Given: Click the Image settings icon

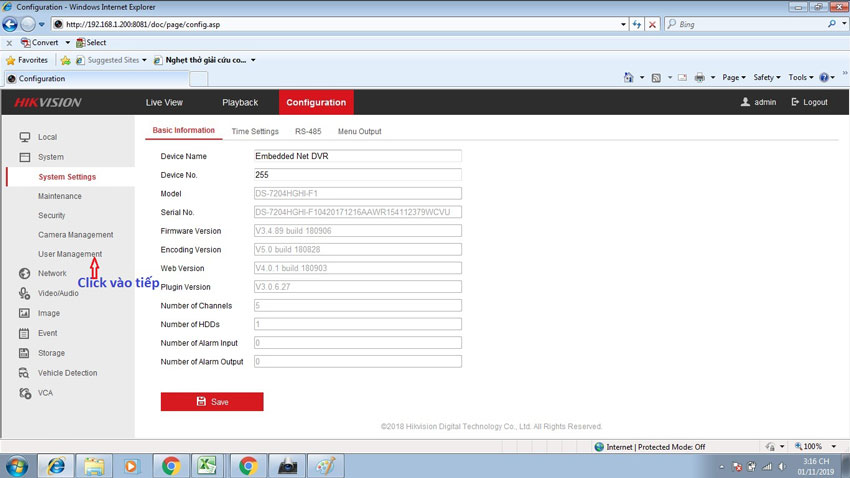Looking at the screenshot, I should [x=25, y=313].
